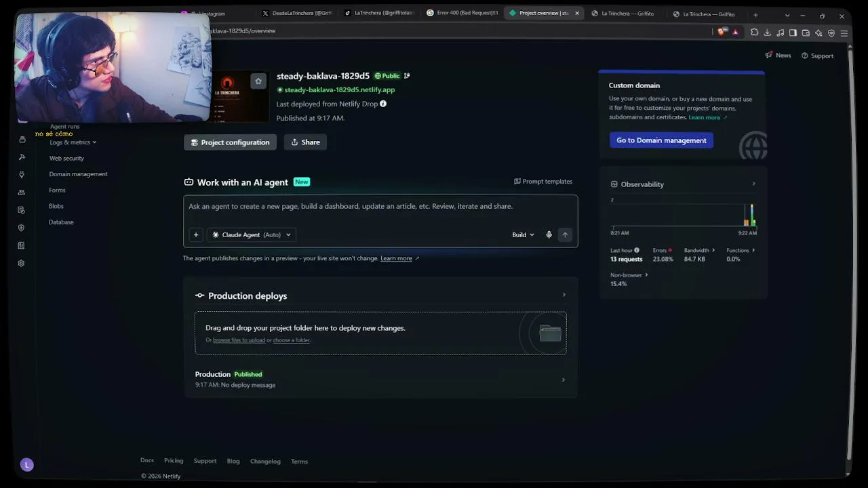Switch to the LaTrinchera TikTok tab
The image size is (868, 488).
(379, 13)
